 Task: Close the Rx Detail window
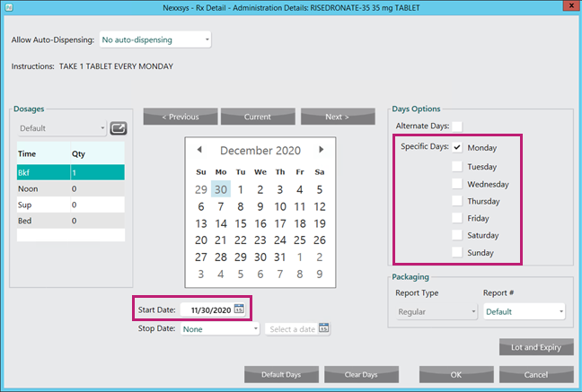568,7
